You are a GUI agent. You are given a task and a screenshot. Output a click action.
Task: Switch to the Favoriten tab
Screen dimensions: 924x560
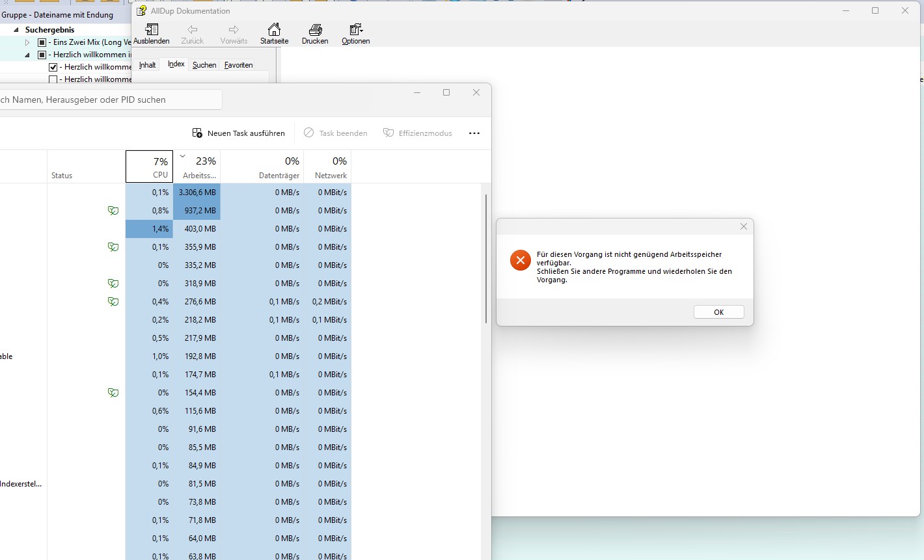(x=238, y=65)
